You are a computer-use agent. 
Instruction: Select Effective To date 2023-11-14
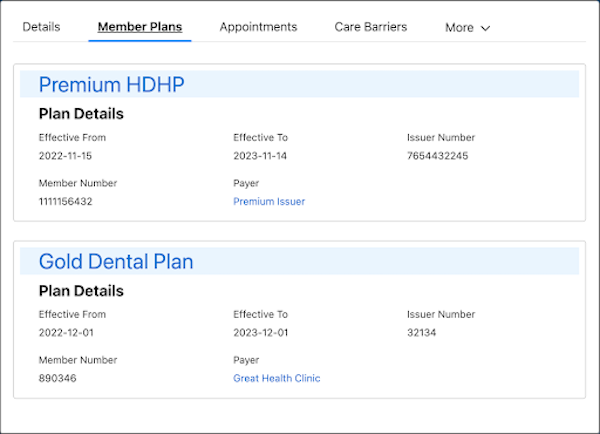pyautogui.click(x=260, y=156)
